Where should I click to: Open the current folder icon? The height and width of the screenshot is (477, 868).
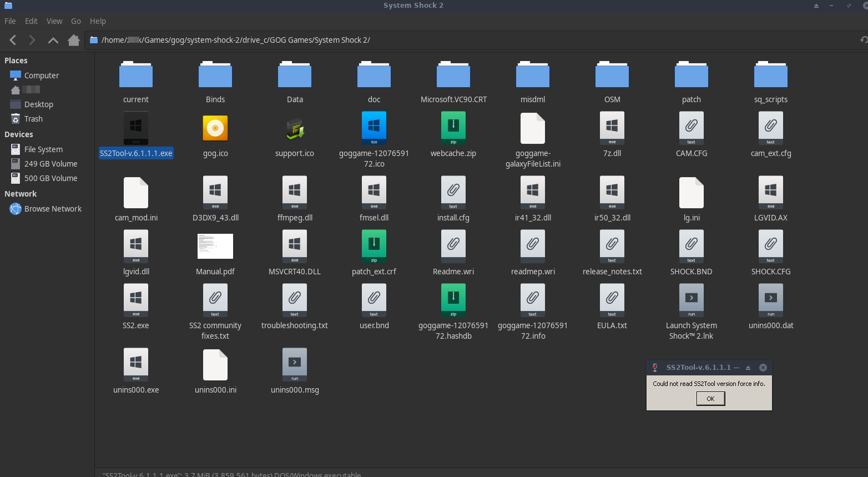point(136,74)
